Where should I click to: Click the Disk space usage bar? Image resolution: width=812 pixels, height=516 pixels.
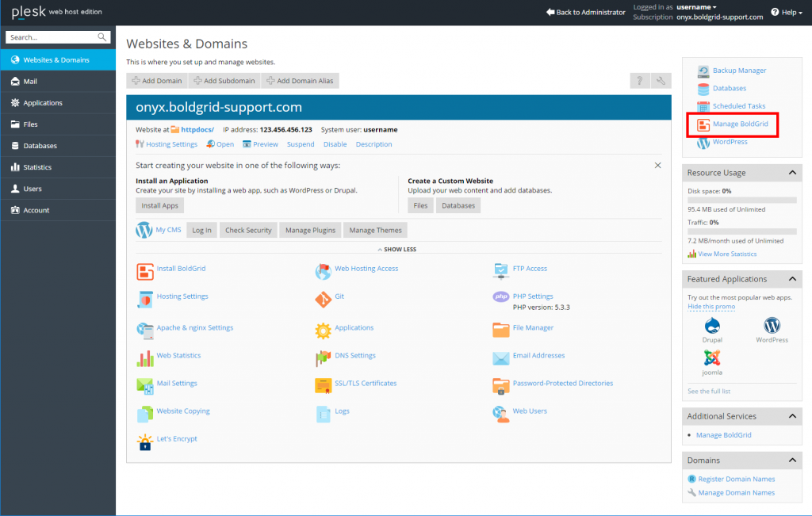741,201
